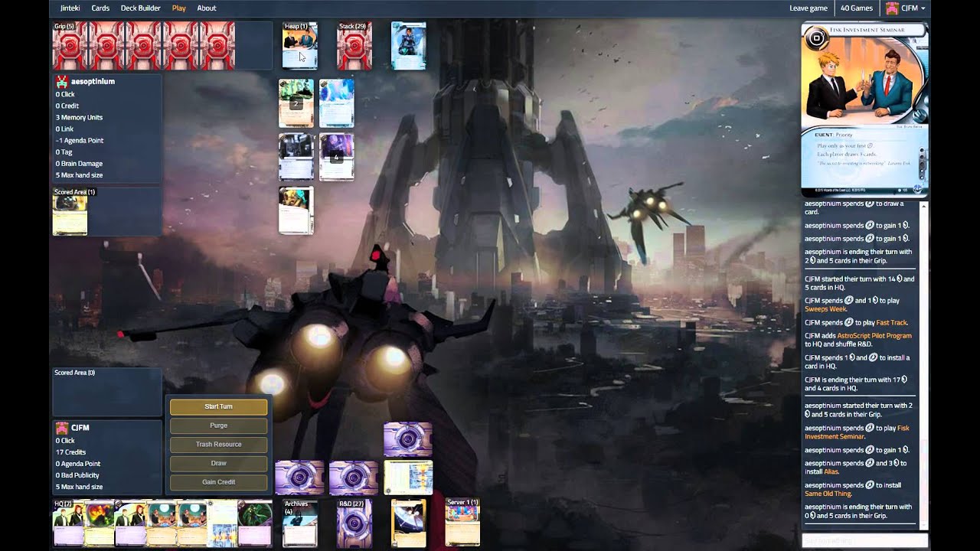Click the Leave game link

(x=808, y=8)
